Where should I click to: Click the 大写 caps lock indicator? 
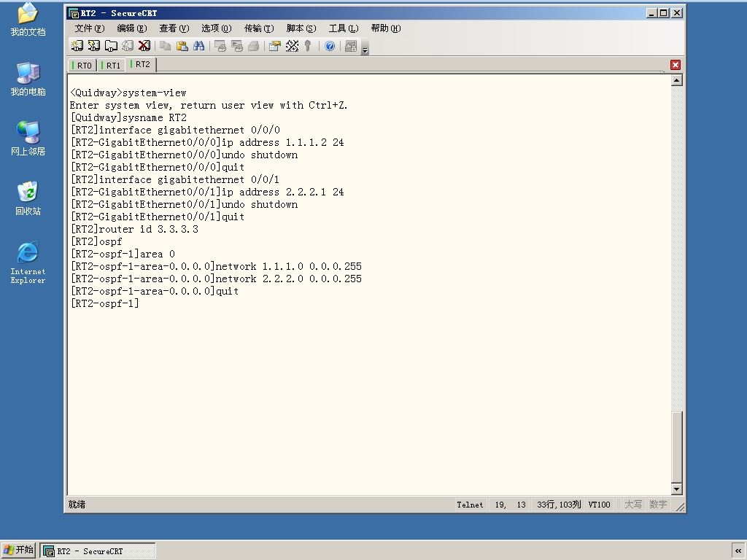(x=633, y=505)
